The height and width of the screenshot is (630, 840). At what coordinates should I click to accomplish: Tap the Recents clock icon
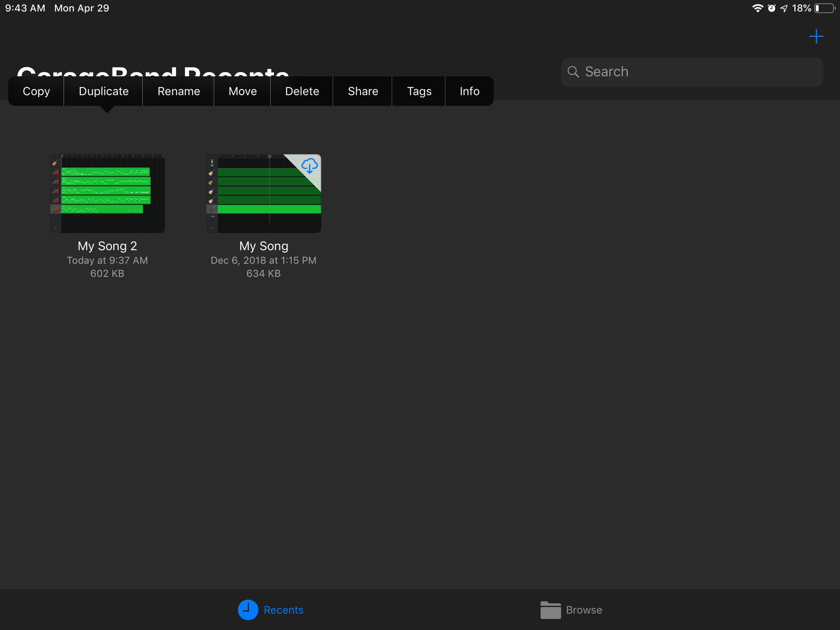coord(248,610)
